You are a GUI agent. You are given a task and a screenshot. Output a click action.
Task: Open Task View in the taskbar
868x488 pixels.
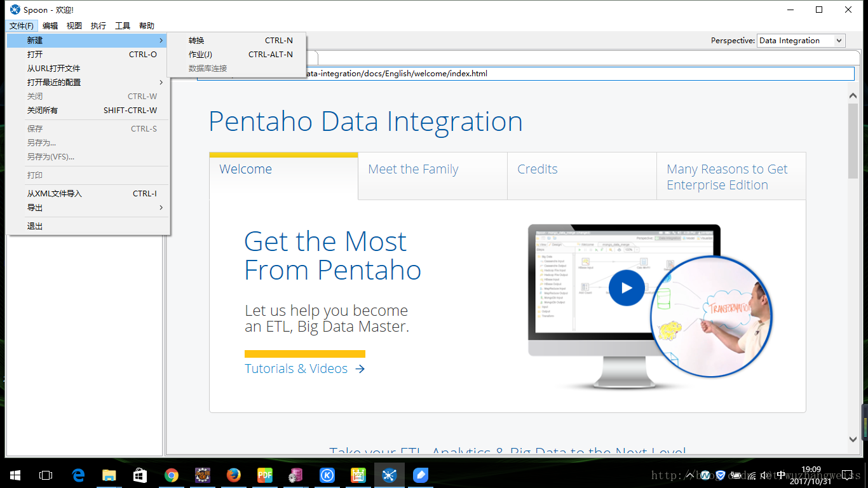[x=46, y=475]
